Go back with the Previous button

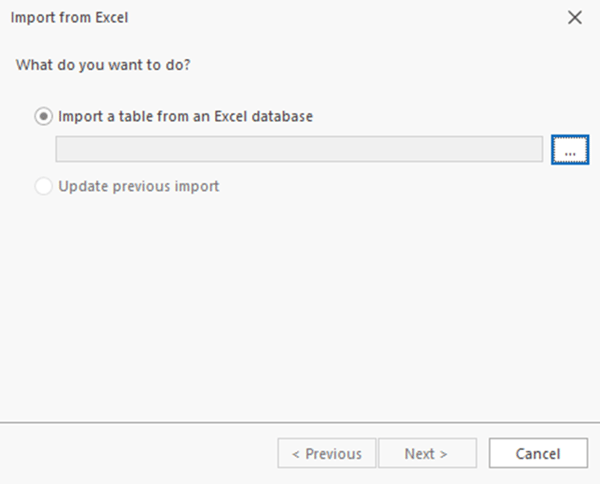click(x=326, y=453)
